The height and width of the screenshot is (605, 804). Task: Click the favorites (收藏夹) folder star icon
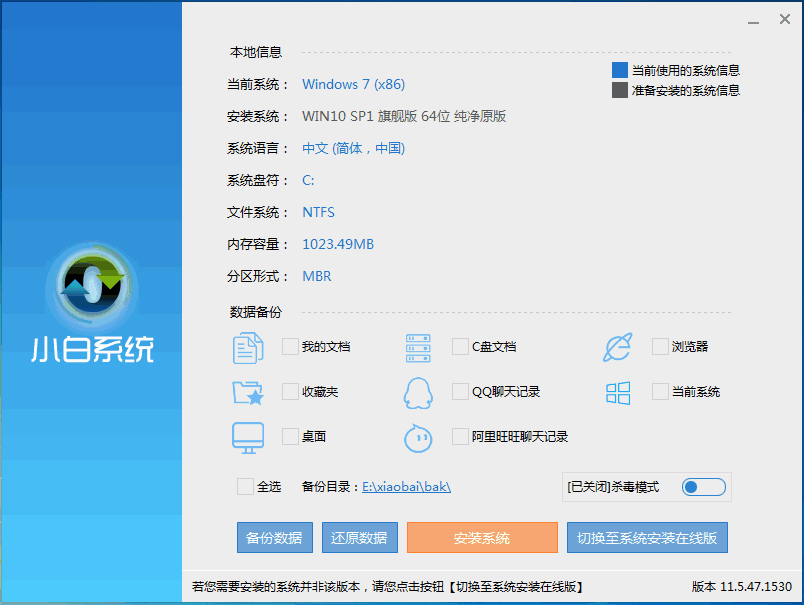[248, 392]
